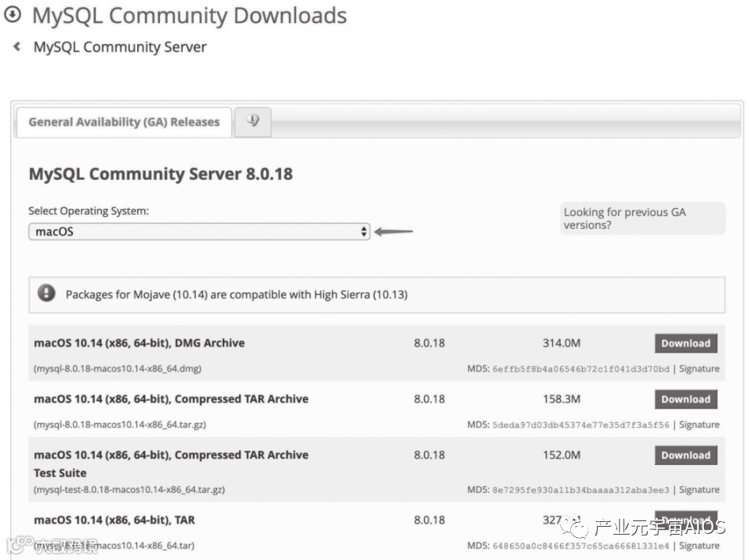Select text 'macOS 10.14 (x86, 64-bit), DMG Archive'
750x560 pixels.
click(139, 343)
